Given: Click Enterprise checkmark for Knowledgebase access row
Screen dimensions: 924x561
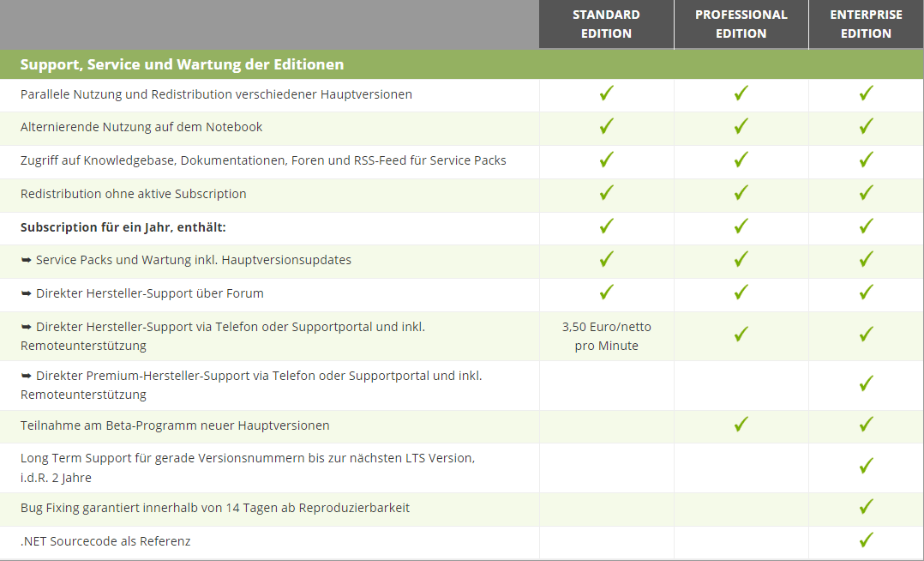Looking at the screenshot, I should (x=867, y=160).
